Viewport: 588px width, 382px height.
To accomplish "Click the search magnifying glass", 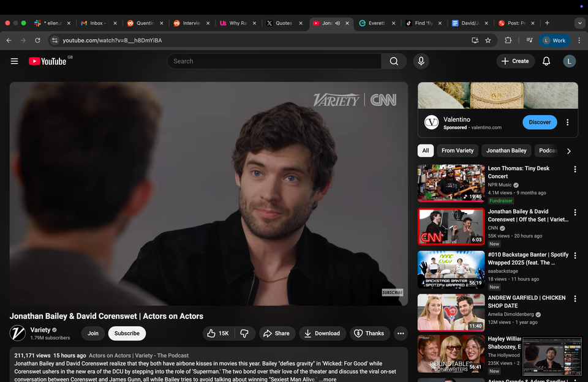I will tap(394, 61).
